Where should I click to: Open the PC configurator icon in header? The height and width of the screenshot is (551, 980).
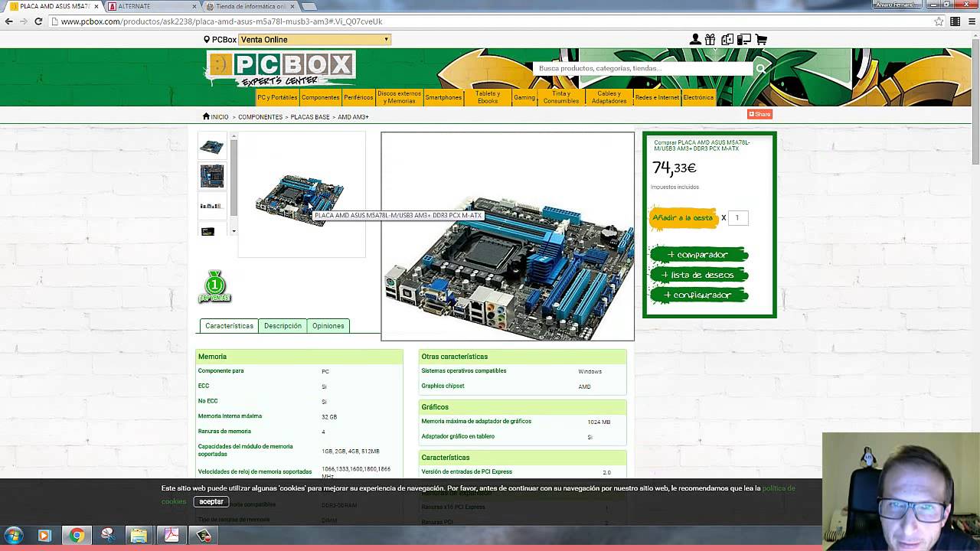(743, 39)
